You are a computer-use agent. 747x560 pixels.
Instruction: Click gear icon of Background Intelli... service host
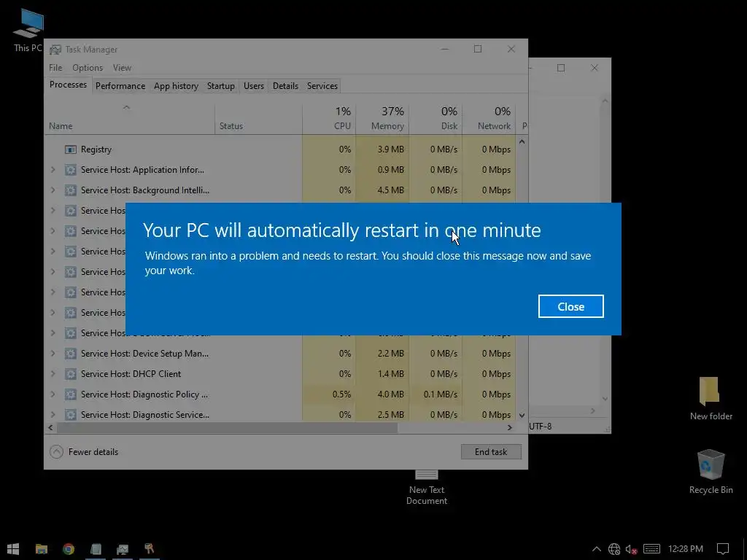coord(71,190)
